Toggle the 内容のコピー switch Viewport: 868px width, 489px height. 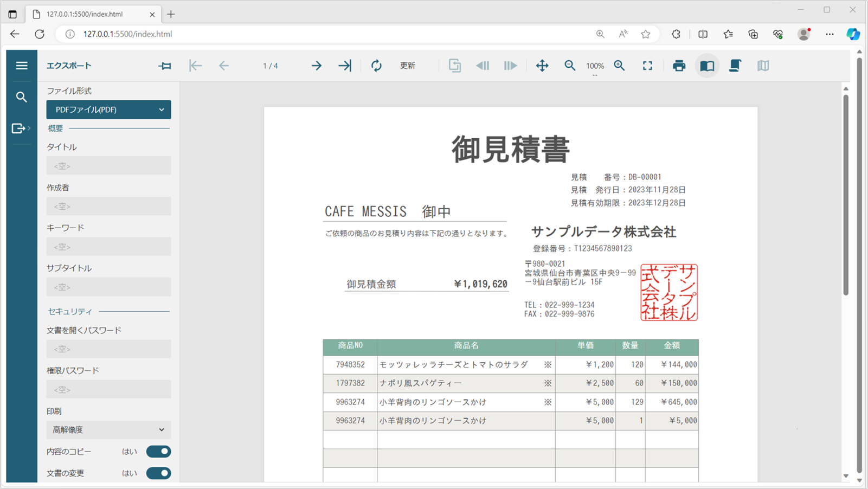tap(158, 452)
